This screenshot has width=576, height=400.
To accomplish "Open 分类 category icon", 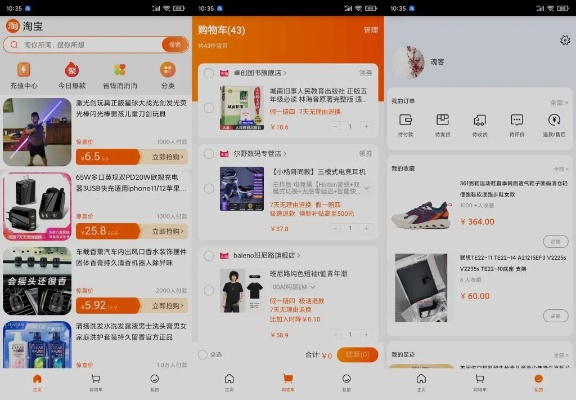I will (x=168, y=69).
